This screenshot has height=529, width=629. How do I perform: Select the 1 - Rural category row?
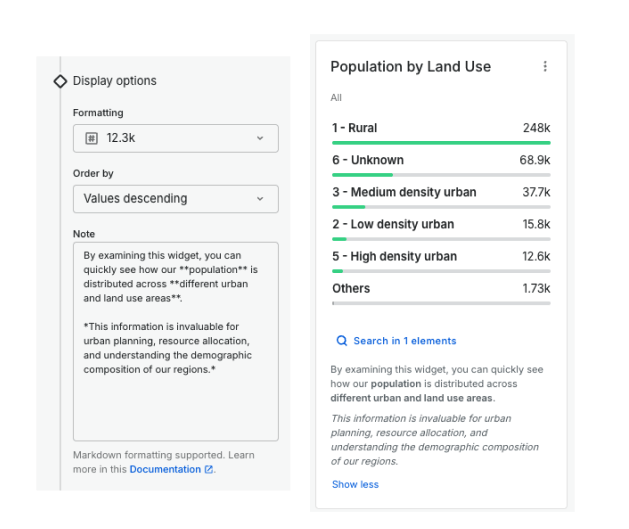[440, 128]
